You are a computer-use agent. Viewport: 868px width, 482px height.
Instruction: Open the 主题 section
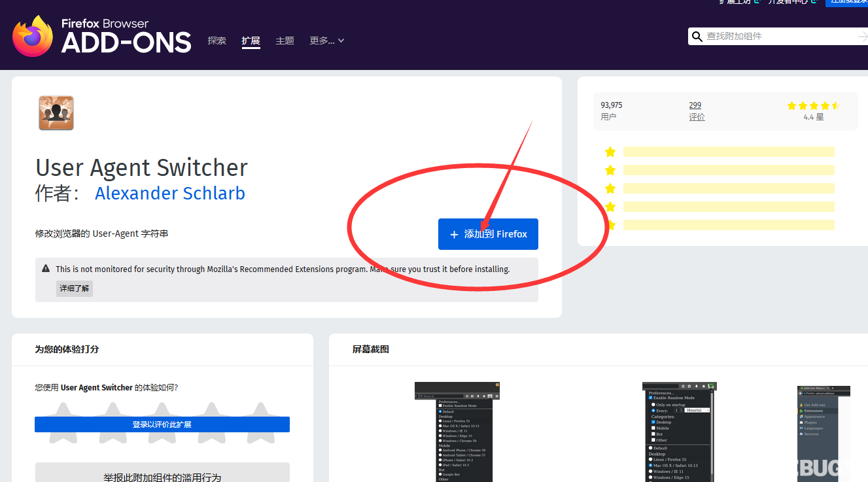285,41
